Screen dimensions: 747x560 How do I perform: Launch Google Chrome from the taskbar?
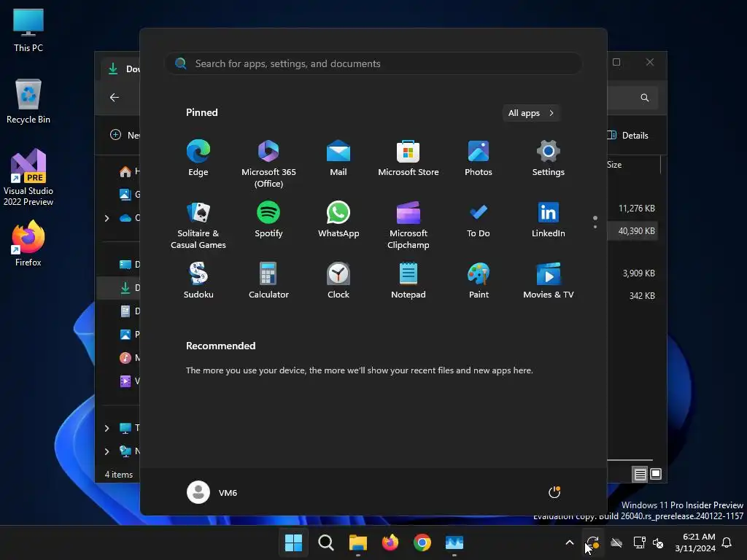tap(422, 542)
